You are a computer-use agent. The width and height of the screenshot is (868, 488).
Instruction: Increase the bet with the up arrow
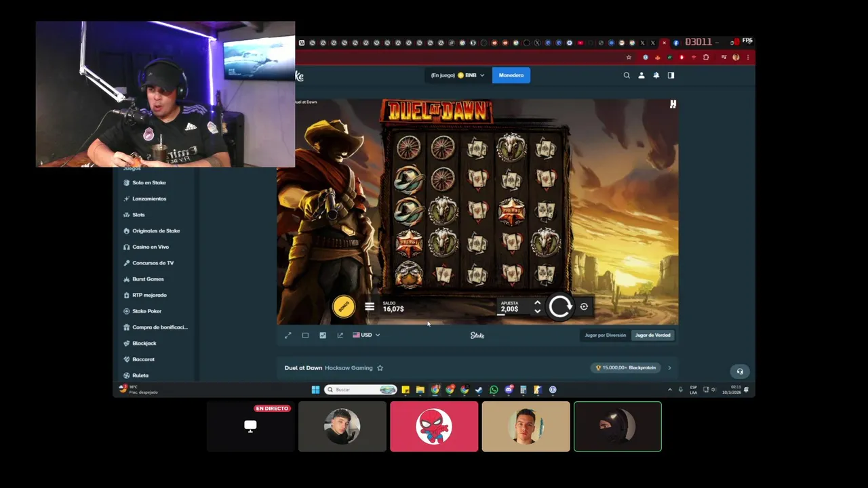point(537,303)
